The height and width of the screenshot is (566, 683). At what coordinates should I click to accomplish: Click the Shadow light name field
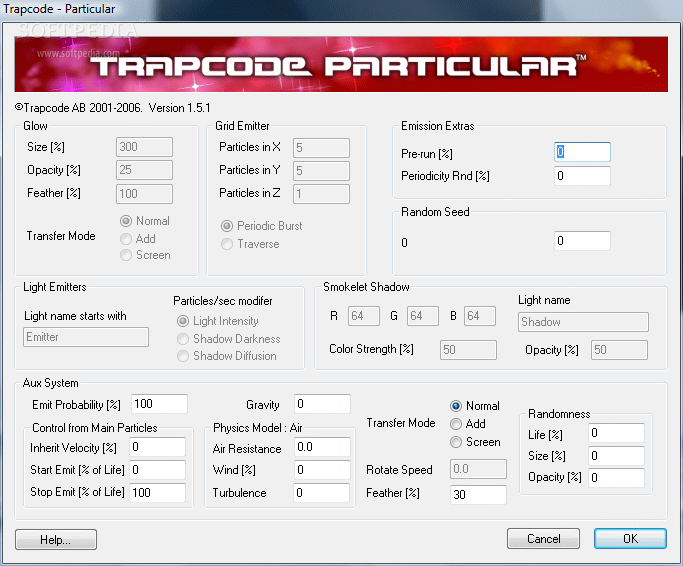pos(583,322)
